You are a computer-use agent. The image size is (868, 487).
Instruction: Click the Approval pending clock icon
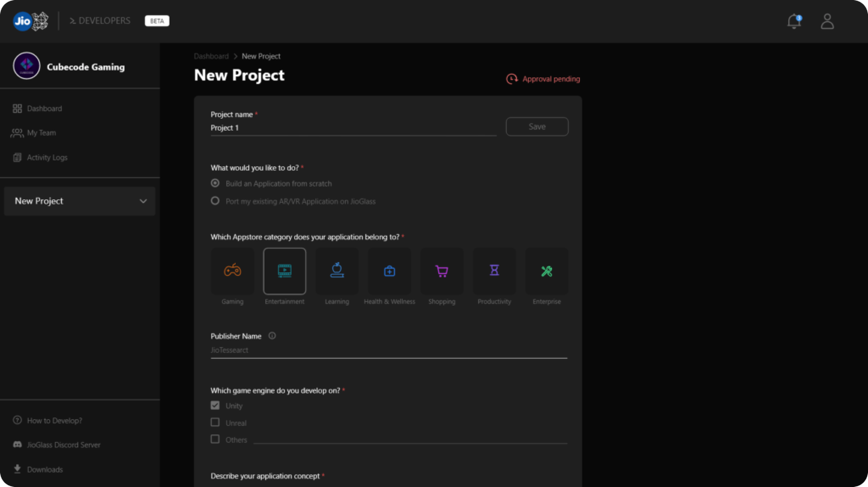[512, 79]
